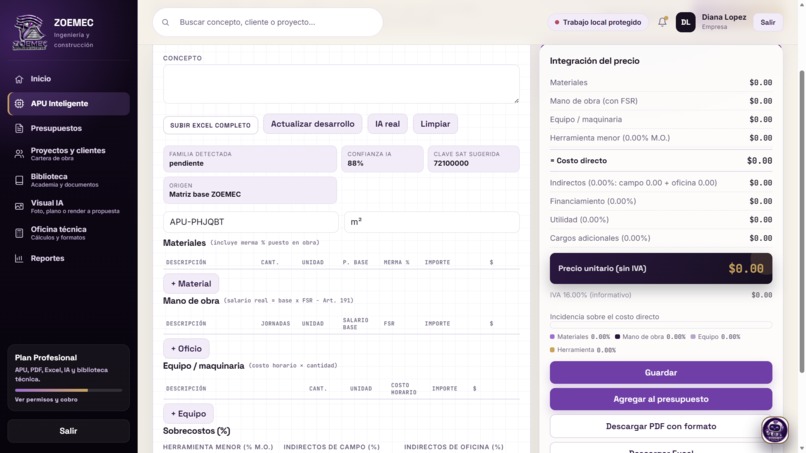
Task: Click the search magnifier icon
Action: (166, 23)
